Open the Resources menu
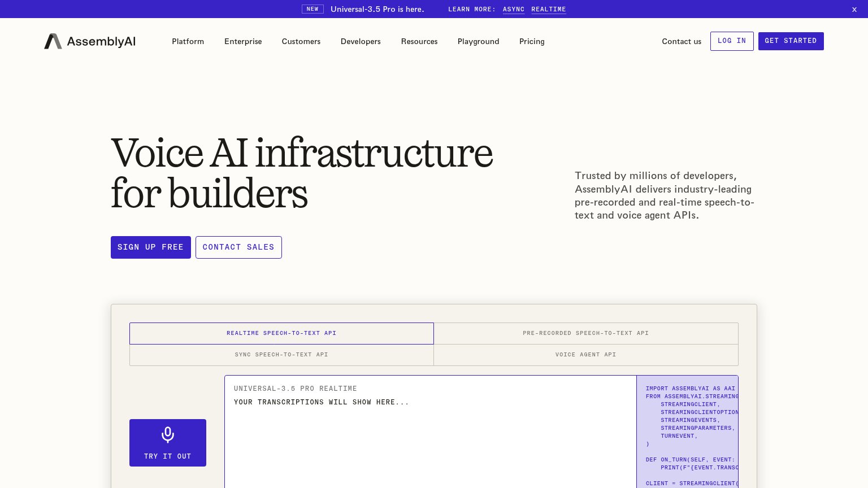Screen dimensions: 868x488 pyautogui.click(x=419, y=41)
